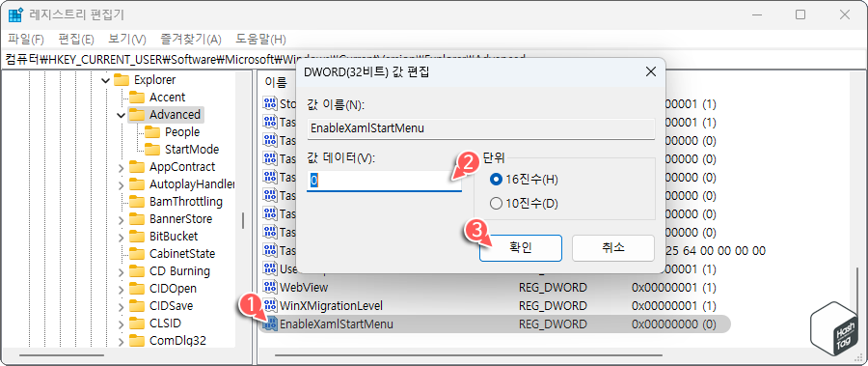Select the BamThrottling folder icon

click(x=137, y=201)
